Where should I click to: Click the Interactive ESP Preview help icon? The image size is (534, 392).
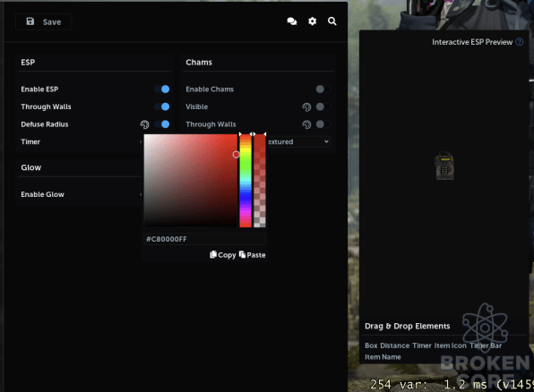click(520, 42)
